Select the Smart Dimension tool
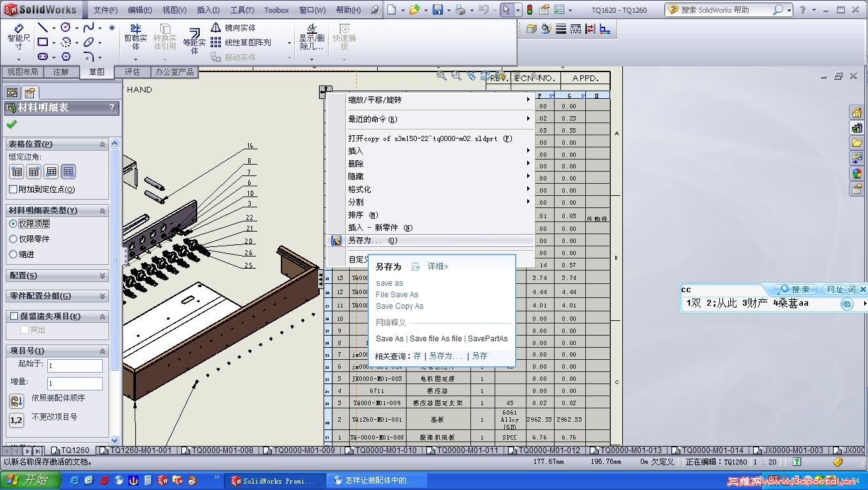Image resolution: width=868 pixels, height=490 pixels. pyautogui.click(x=19, y=37)
